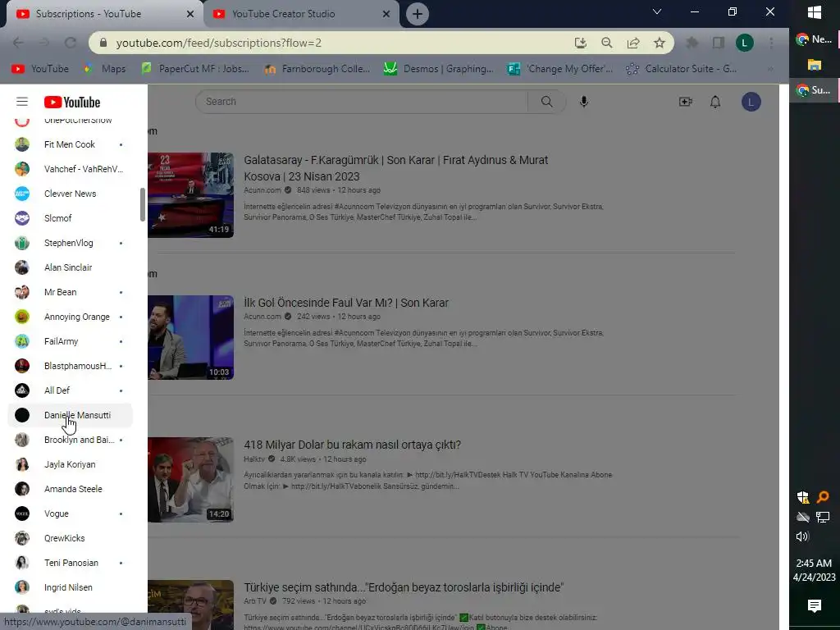Open the notifications bell
Viewport: 840px width, 630px height.
tap(715, 102)
